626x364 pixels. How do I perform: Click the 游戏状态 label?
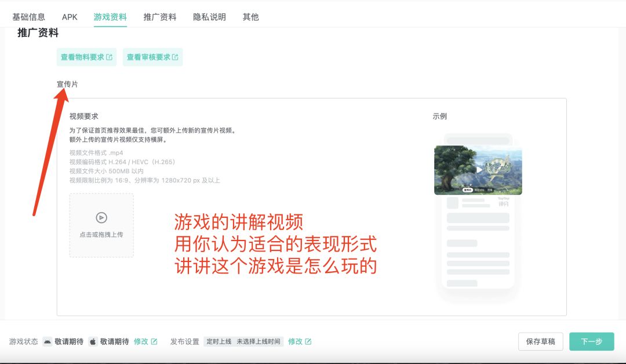[x=24, y=341]
